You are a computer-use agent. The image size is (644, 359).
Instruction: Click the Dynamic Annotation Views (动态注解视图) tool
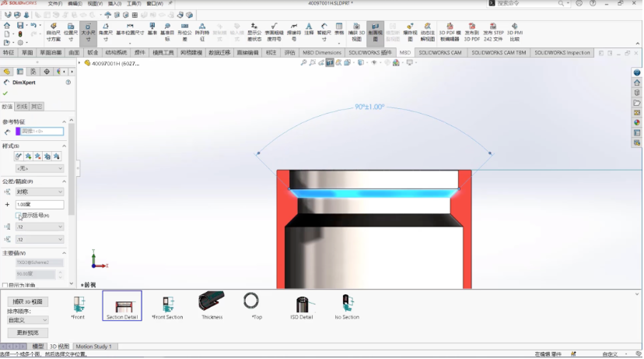point(427,32)
